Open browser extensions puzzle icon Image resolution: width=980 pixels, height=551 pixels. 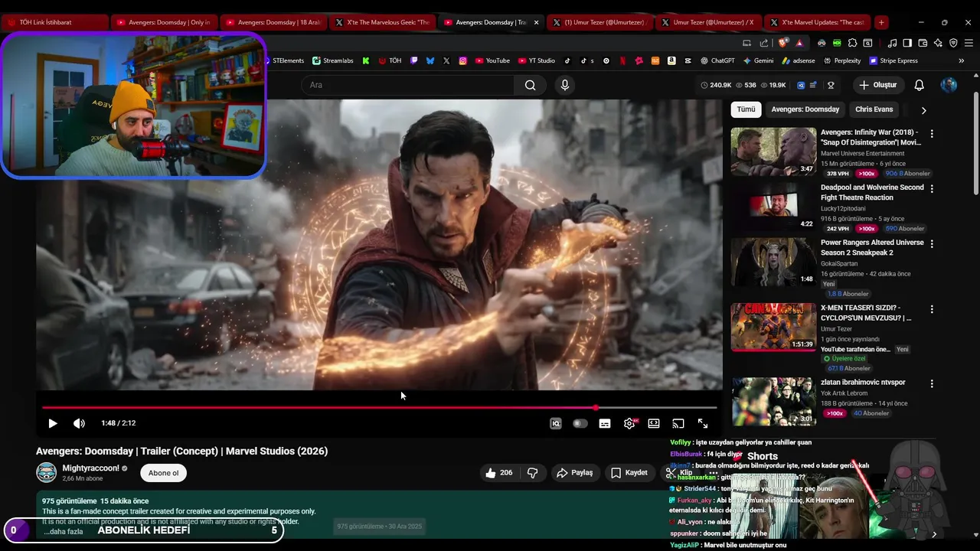click(x=852, y=43)
